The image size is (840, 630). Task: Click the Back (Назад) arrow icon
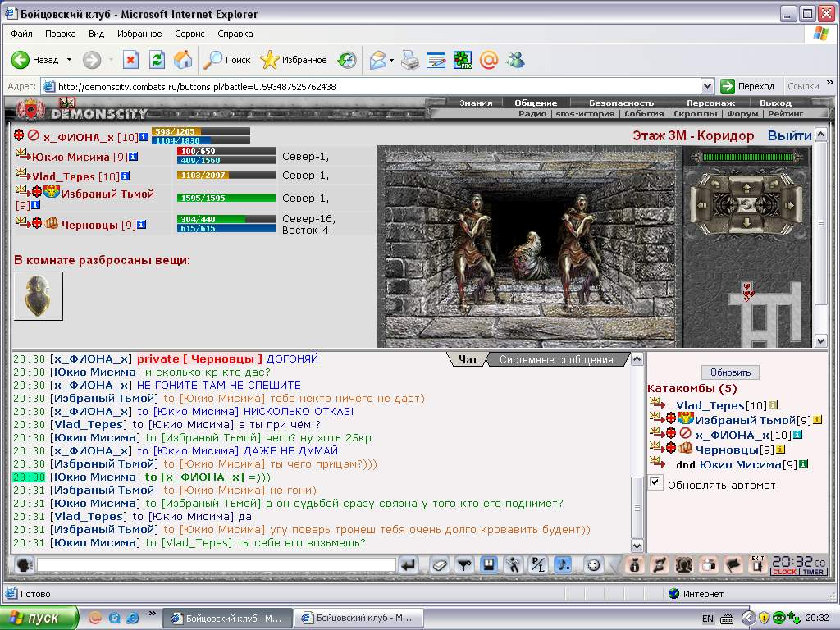click(21, 59)
